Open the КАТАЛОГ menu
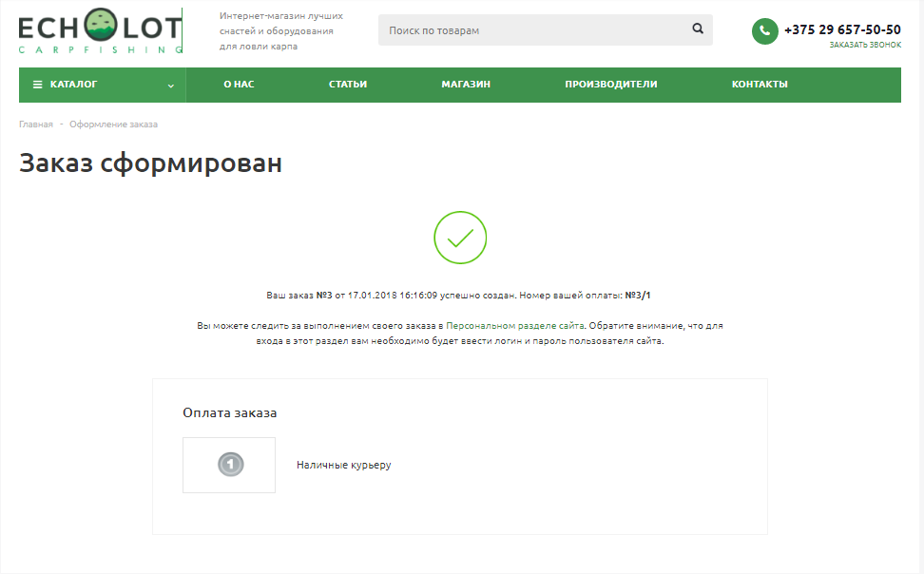Screen dimensions: 924x574 tap(103, 85)
